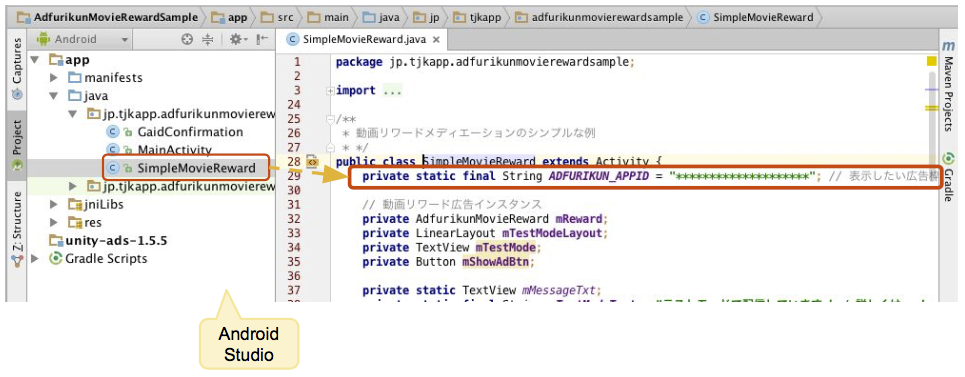Click the app module folder icon

(56, 60)
